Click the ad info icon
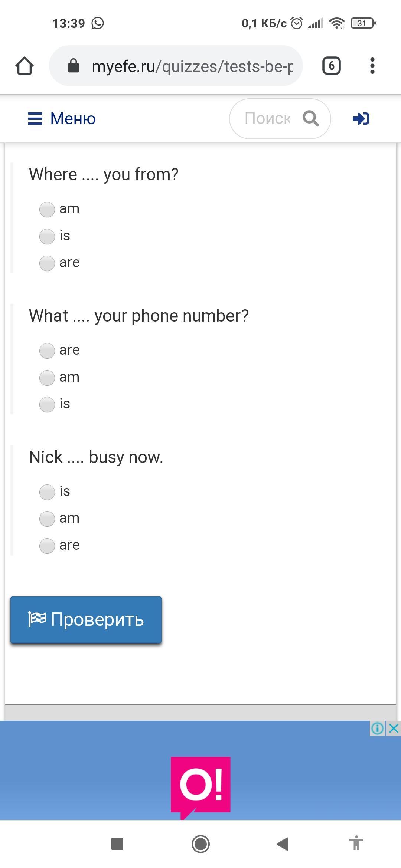This screenshot has width=401, height=868. [x=377, y=729]
